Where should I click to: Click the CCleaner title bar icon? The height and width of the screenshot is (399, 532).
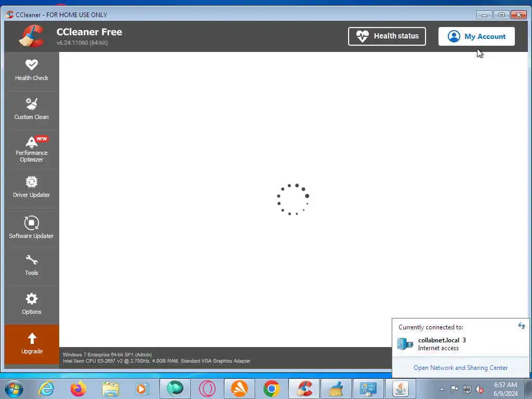10,15
